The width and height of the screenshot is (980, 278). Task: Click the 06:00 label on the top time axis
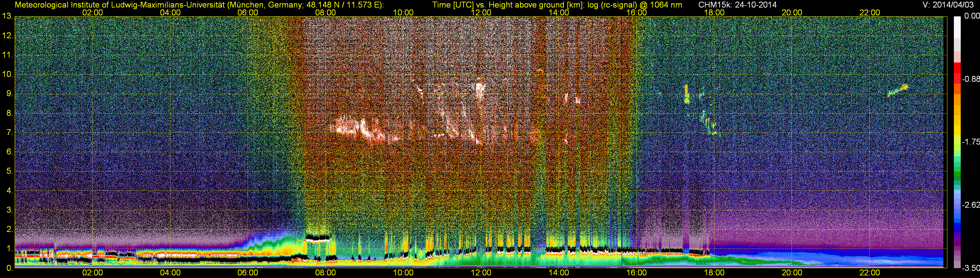(x=248, y=12)
